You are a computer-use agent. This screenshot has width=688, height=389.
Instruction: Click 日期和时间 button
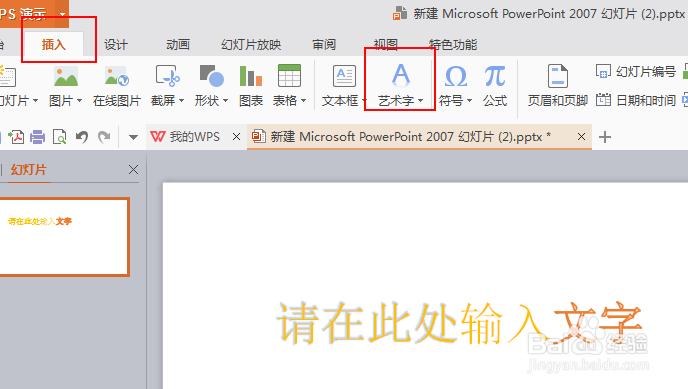[x=636, y=100]
